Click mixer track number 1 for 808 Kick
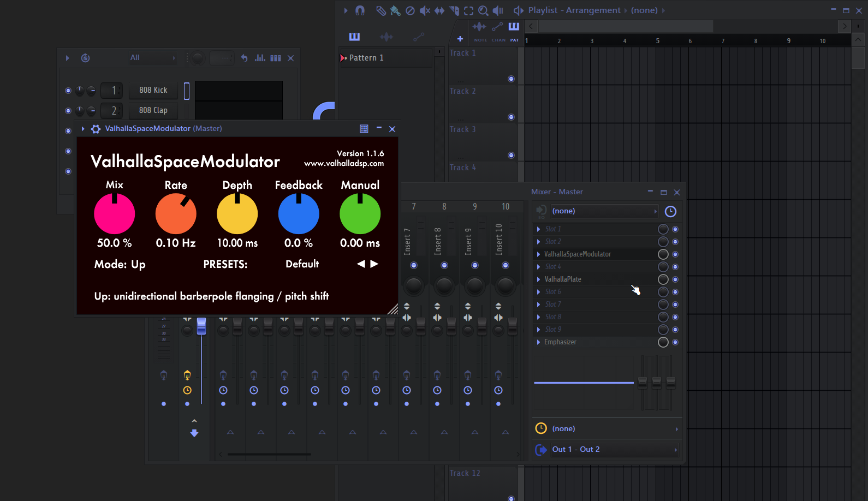The height and width of the screenshot is (501, 868). pos(112,90)
